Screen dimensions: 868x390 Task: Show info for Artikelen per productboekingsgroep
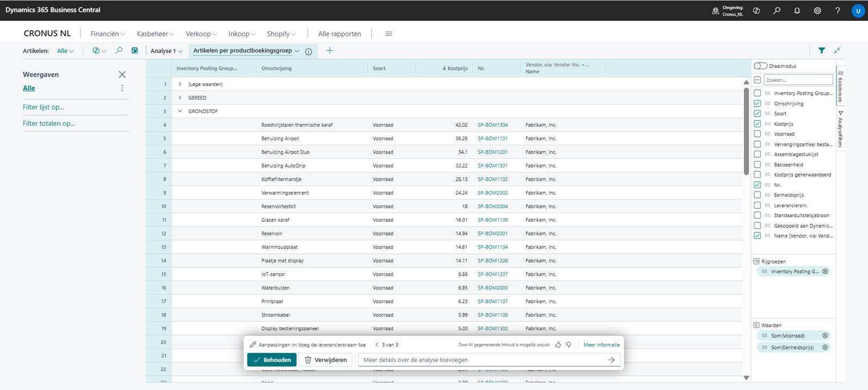[x=309, y=51]
